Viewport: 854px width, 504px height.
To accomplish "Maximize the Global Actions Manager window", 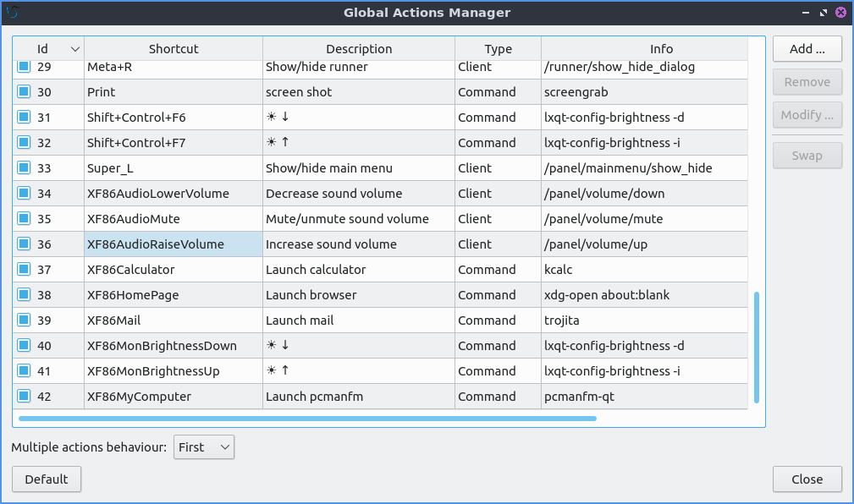I will tap(821, 13).
